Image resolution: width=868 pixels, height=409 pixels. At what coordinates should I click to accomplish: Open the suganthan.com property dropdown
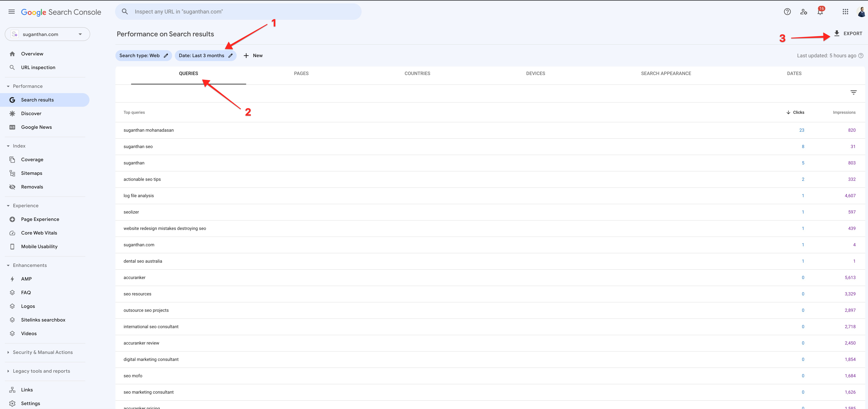tap(47, 34)
